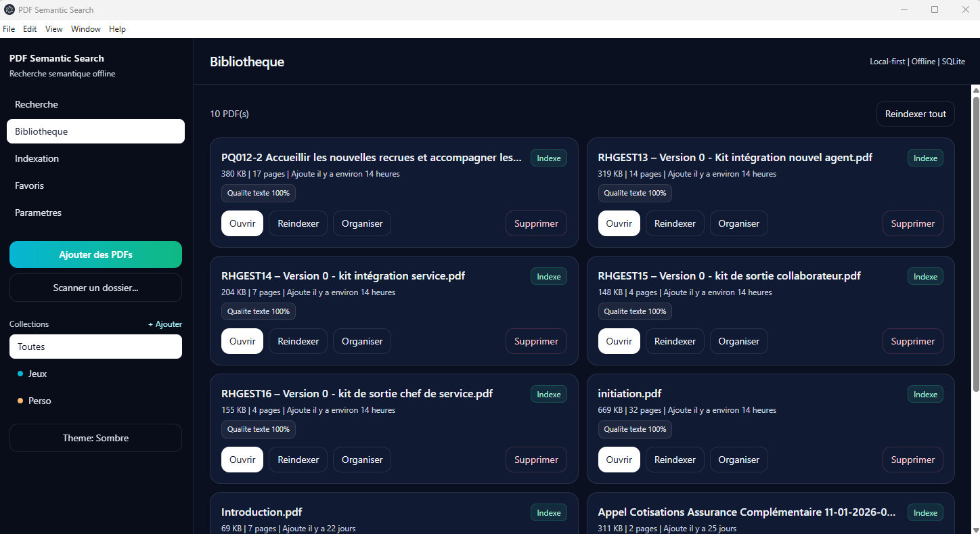
Task: Reindex RHGEST16 kit de sortie chef de service
Action: tap(298, 460)
